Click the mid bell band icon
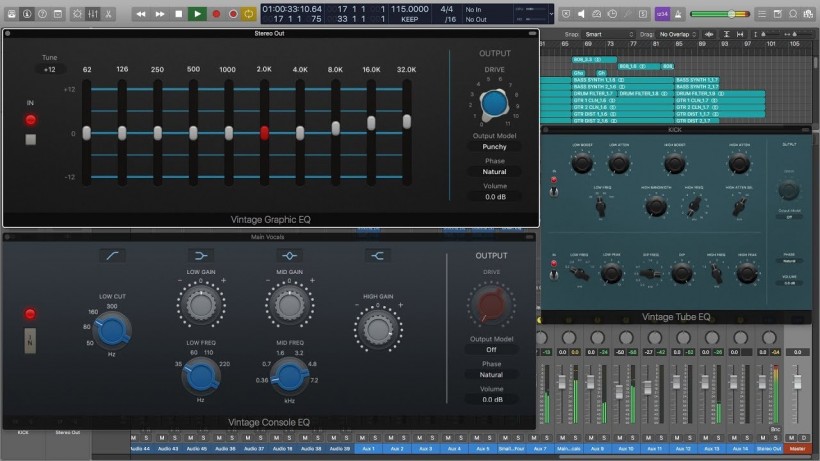 [289, 256]
